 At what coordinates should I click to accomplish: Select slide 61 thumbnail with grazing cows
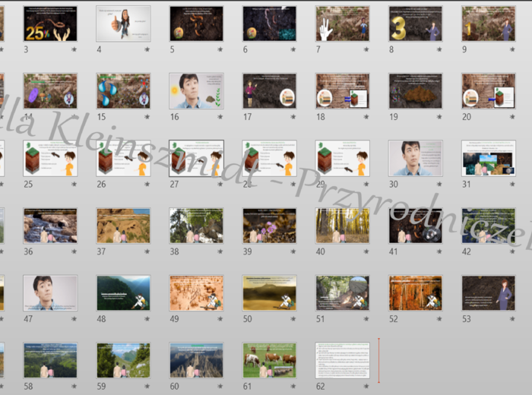point(269,360)
